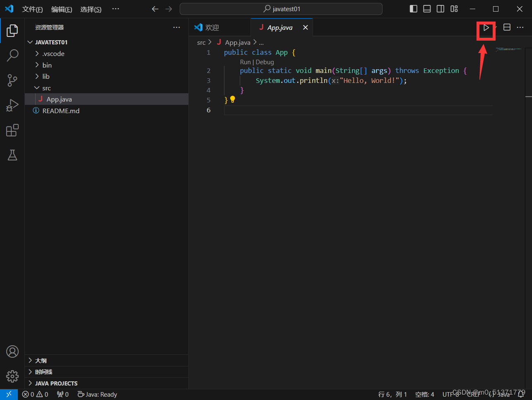Open Explorer panel more actions ellipsis
This screenshot has height=400, width=532.
tap(177, 27)
